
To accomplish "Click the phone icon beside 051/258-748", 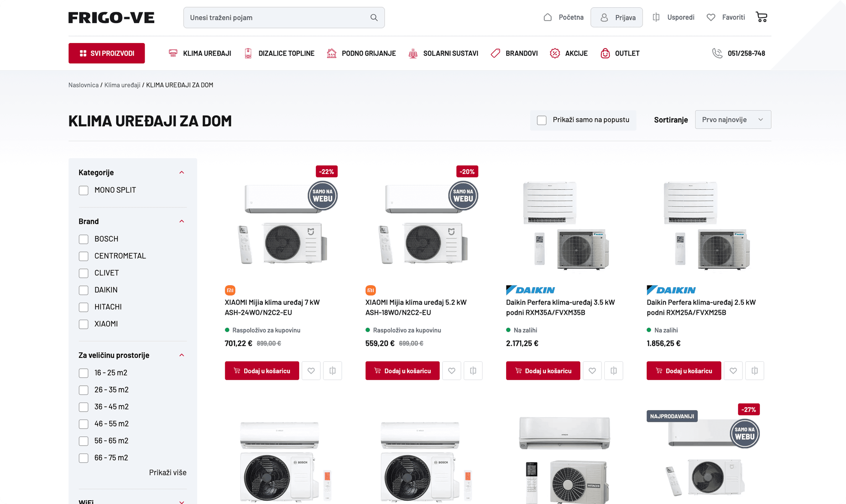I will pos(717,53).
